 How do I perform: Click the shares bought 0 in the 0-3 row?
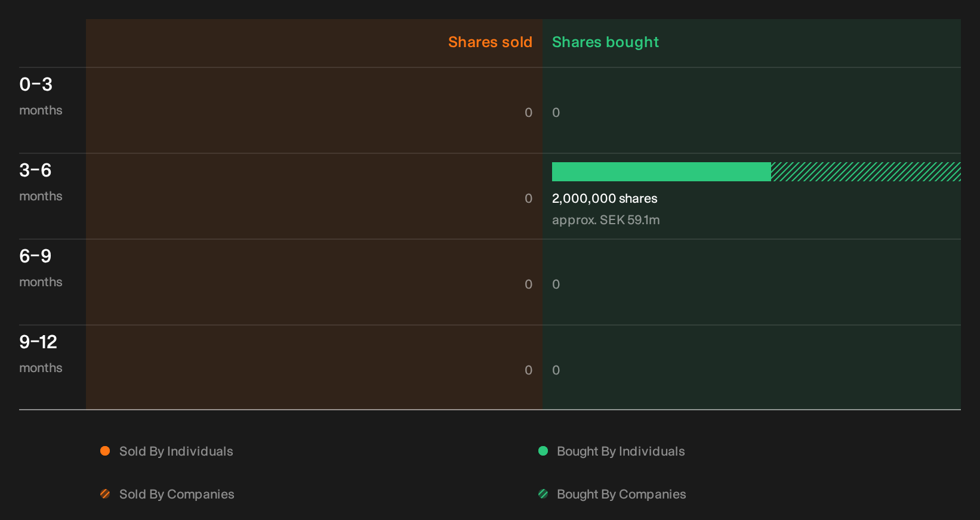(x=556, y=113)
